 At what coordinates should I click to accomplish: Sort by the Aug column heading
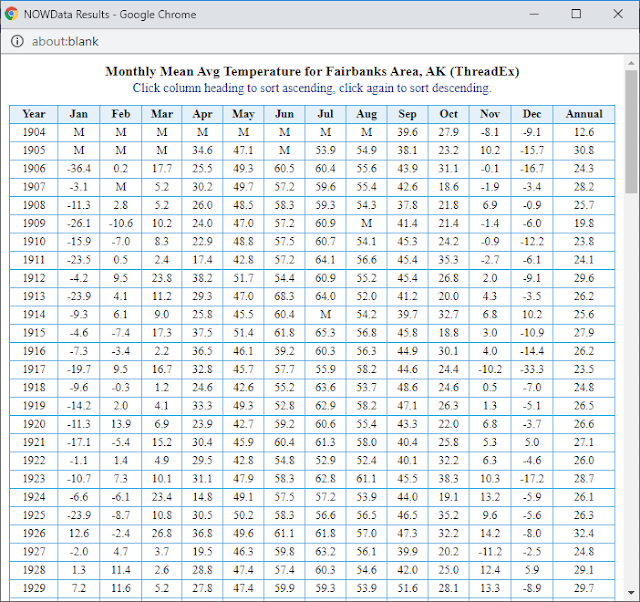coord(367,114)
